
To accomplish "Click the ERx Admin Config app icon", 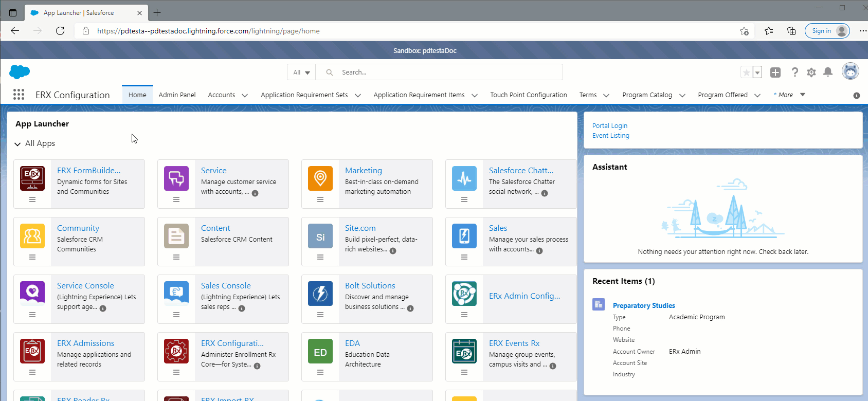I will click(x=464, y=294).
